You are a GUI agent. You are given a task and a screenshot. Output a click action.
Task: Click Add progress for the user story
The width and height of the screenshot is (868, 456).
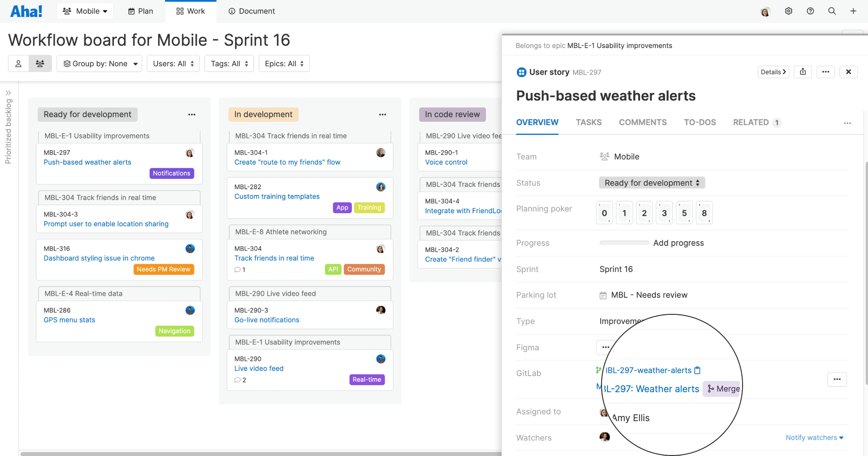click(679, 242)
